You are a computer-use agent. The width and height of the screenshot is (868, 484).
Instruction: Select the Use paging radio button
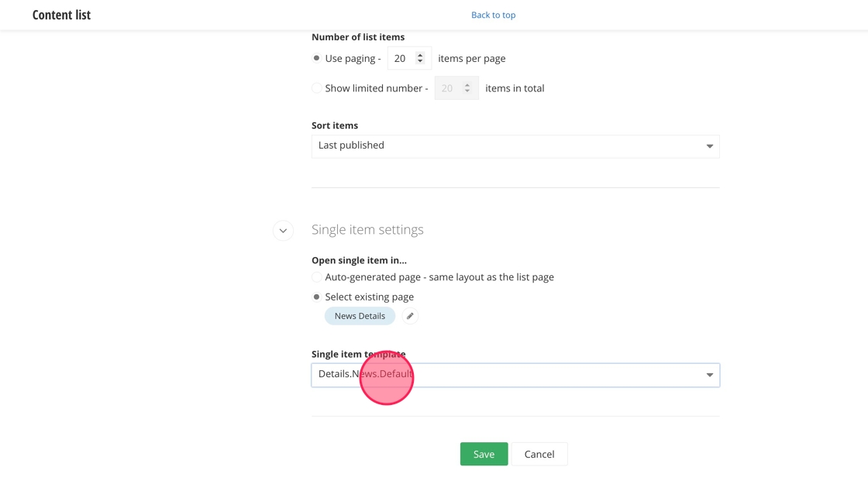tap(317, 58)
